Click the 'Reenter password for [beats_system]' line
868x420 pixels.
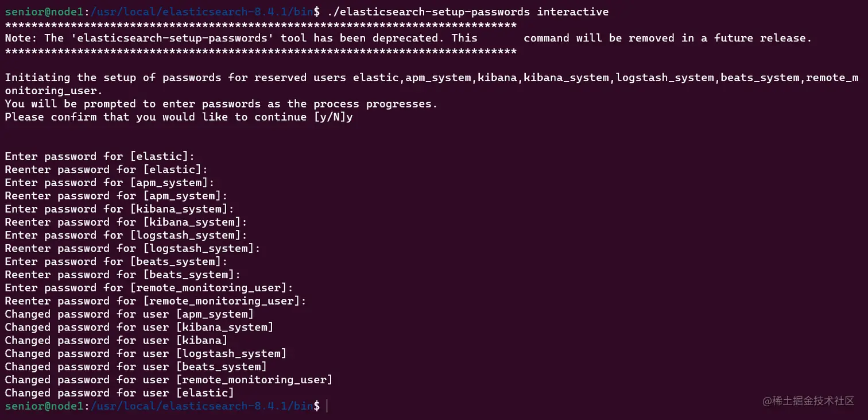(122, 275)
